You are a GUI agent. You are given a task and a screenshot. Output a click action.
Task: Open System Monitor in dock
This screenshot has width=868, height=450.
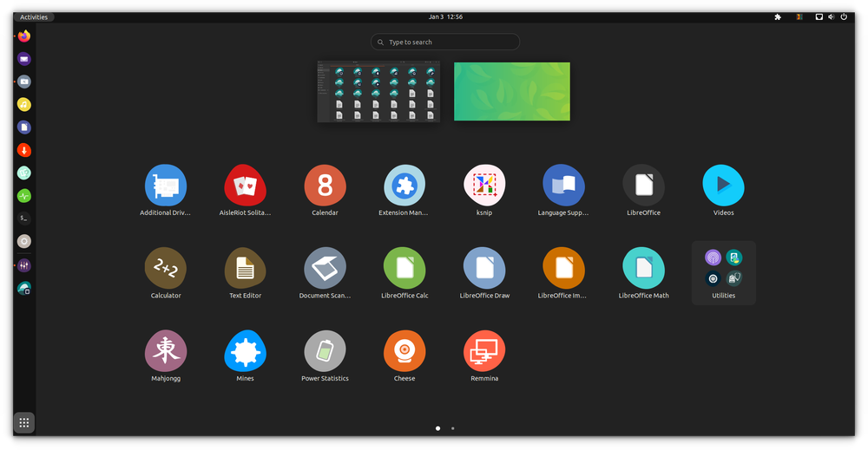tap(23, 196)
